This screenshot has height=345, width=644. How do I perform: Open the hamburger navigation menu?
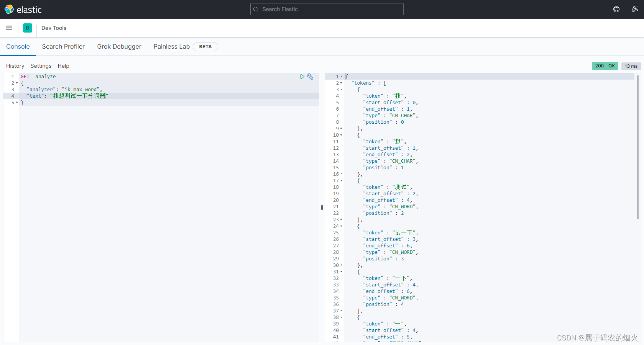coord(9,28)
